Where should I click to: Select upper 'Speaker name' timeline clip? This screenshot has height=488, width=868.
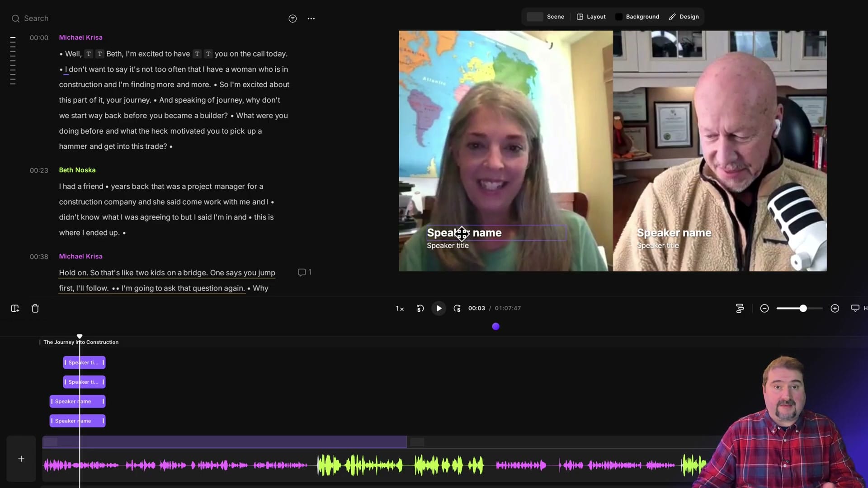pos(77,401)
